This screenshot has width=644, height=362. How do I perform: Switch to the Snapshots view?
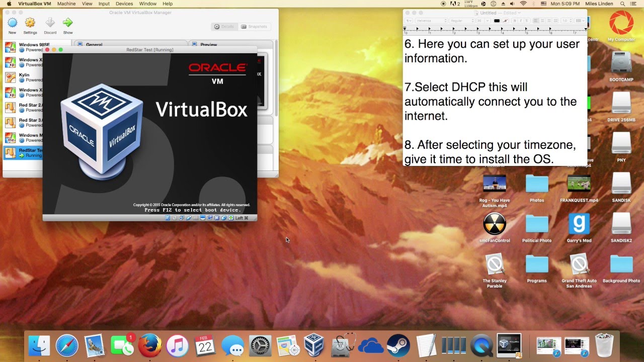(254, 27)
